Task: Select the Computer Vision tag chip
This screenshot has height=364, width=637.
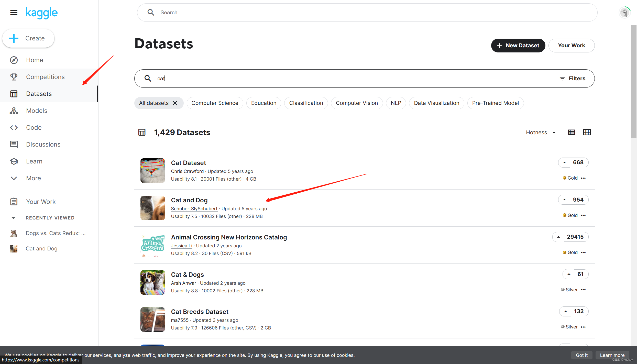Action: click(357, 103)
